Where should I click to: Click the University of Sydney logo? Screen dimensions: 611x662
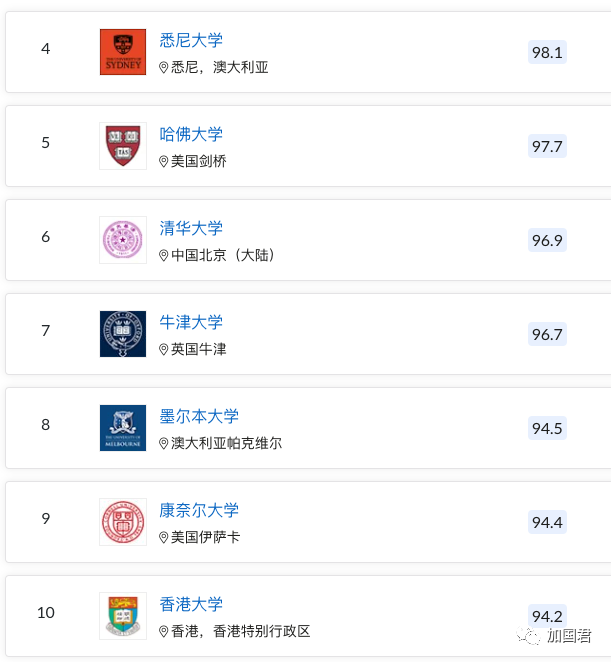coord(123,52)
